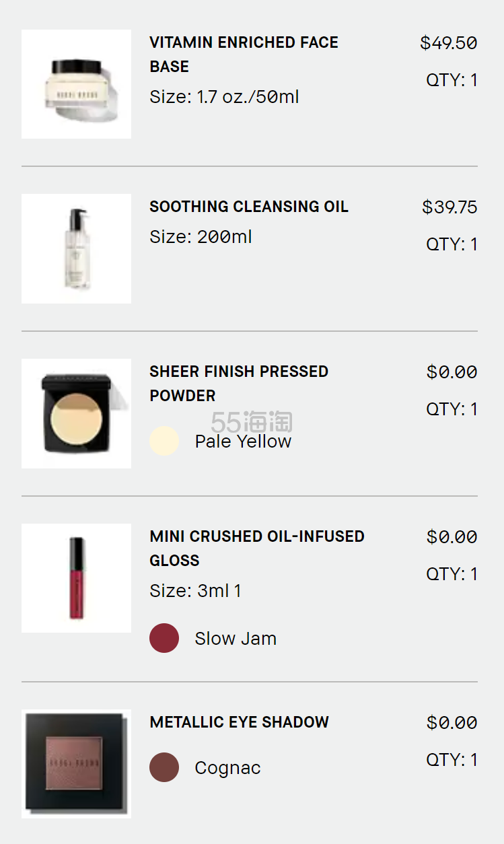The width and height of the screenshot is (504, 844).
Task: Open the Sheer Finish Pressed Powder image
Action: [x=76, y=413]
